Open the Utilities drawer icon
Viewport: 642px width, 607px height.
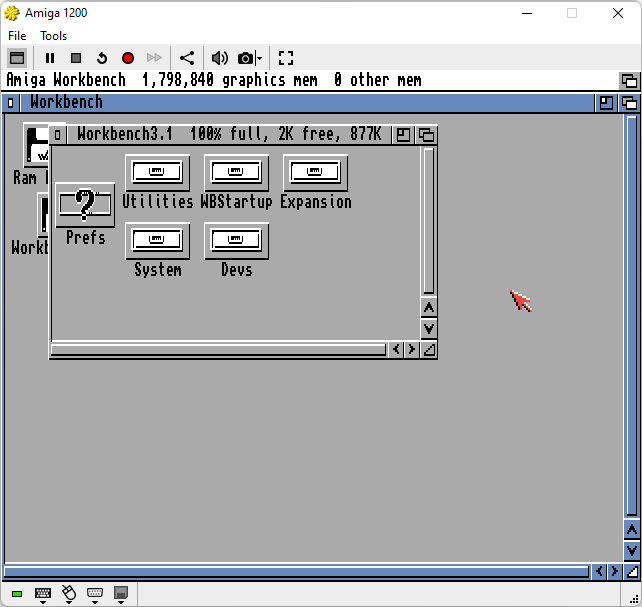[157, 173]
